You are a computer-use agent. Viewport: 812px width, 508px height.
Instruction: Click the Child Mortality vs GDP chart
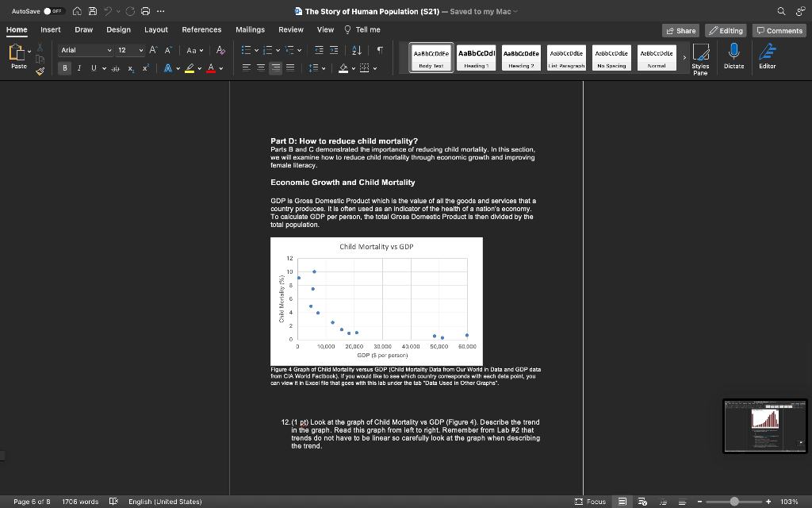(x=377, y=301)
